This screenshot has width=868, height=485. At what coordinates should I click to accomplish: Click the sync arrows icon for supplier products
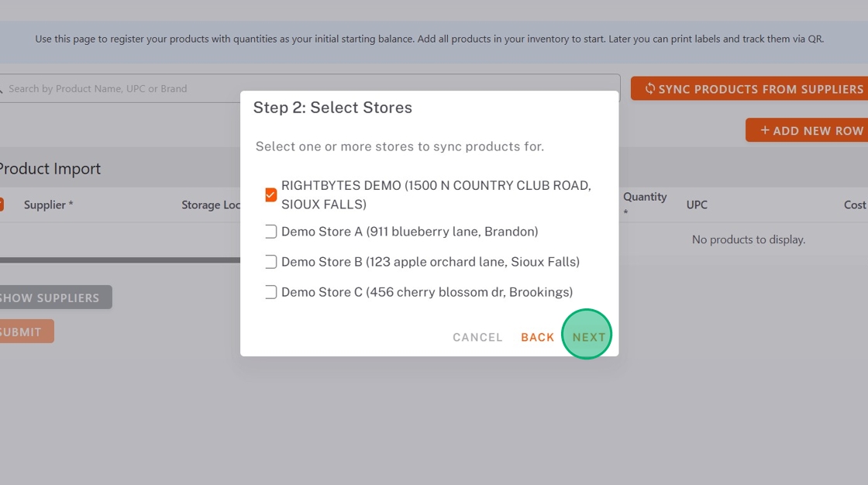pyautogui.click(x=649, y=89)
